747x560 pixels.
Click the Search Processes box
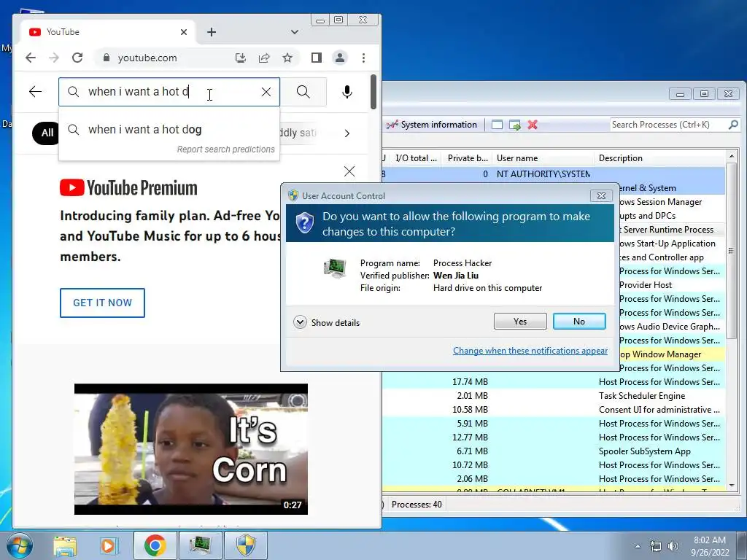coord(668,125)
